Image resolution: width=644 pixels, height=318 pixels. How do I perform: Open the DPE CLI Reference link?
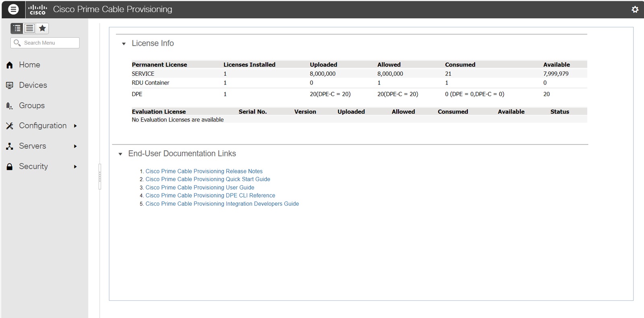211,196
